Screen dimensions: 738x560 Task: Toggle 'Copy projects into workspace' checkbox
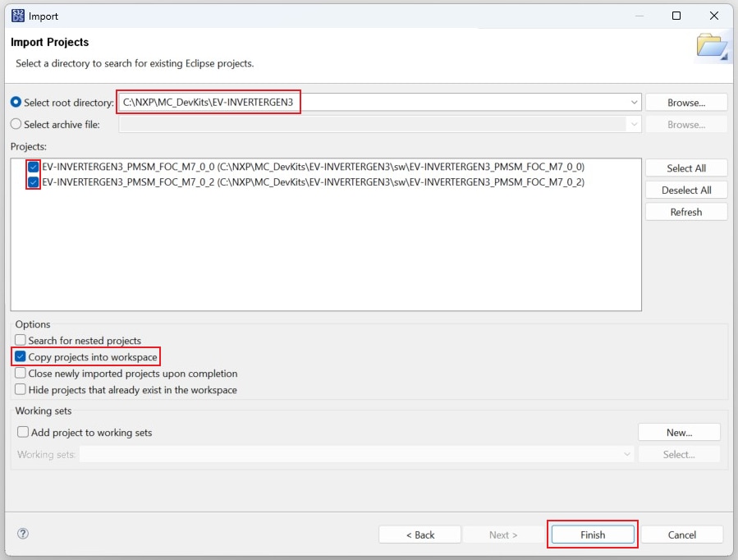(x=21, y=357)
